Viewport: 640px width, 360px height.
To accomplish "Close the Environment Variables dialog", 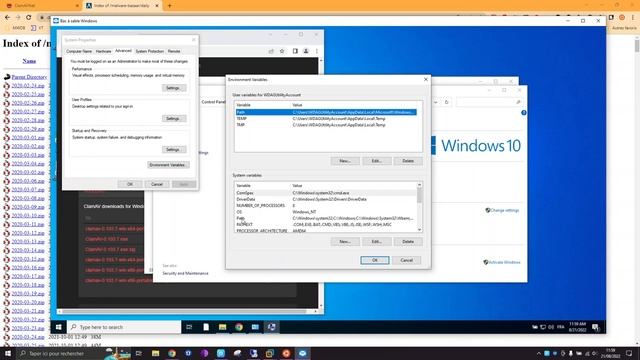I will click(x=426, y=80).
